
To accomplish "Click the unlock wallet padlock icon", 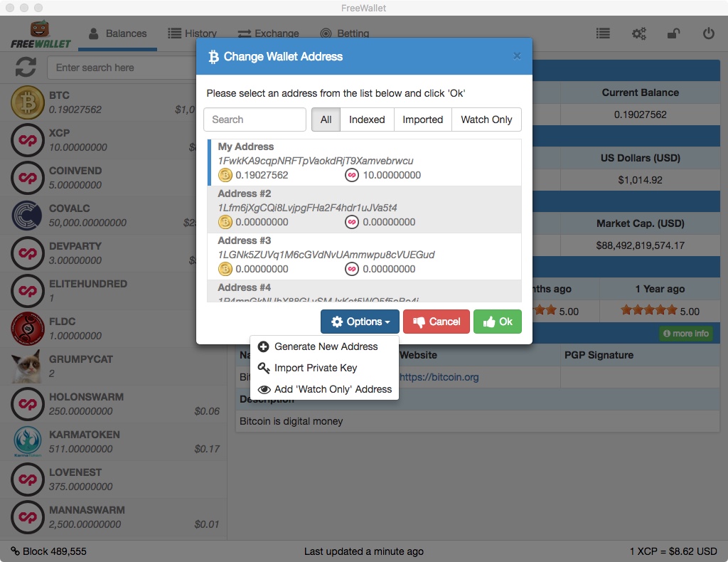I will click(x=673, y=33).
